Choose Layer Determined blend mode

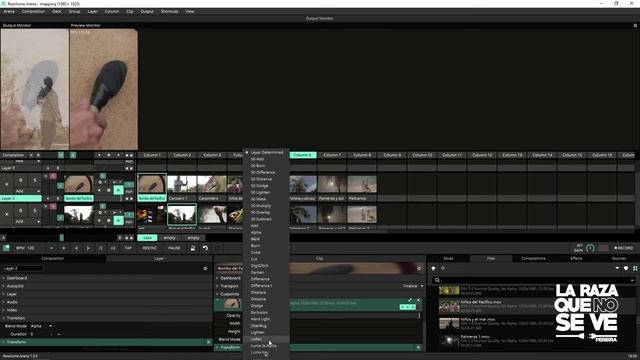(266, 152)
